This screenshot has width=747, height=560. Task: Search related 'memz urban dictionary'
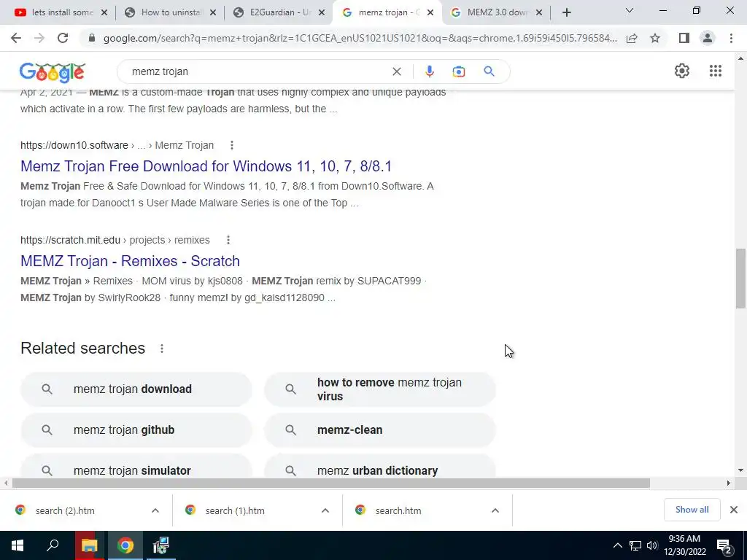click(x=379, y=466)
